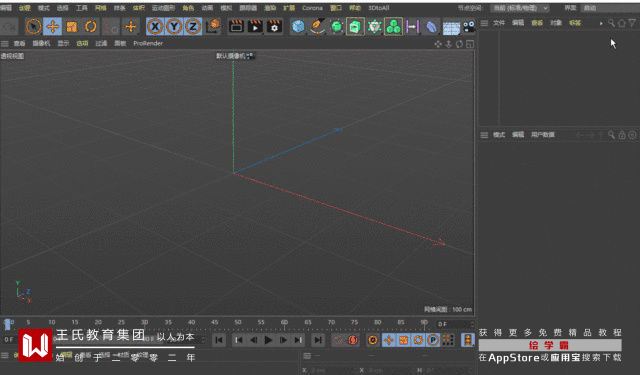640x375 pixels.
Task: Toggle the Y axis lock
Action: coord(174,27)
